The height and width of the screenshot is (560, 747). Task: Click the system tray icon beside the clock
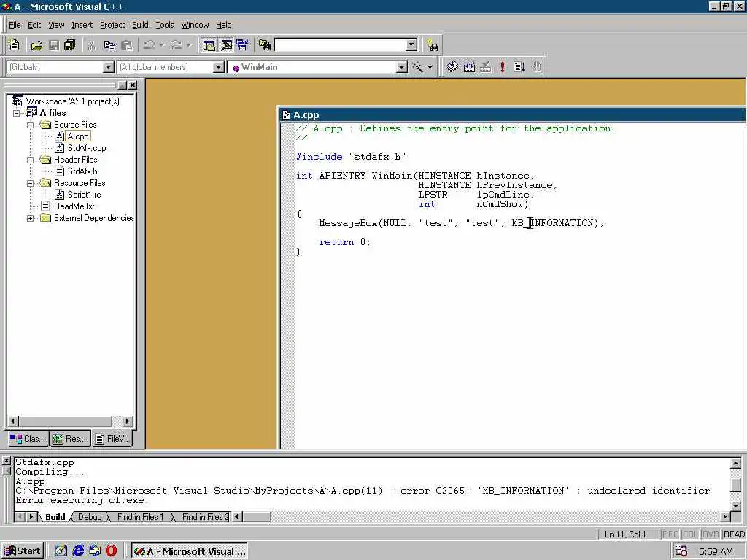tap(681, 551)
